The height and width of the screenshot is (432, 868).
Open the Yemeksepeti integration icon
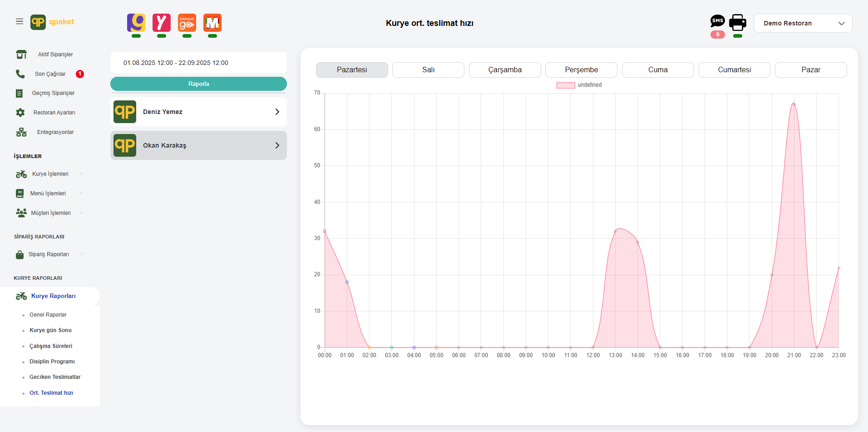(162, 23)
